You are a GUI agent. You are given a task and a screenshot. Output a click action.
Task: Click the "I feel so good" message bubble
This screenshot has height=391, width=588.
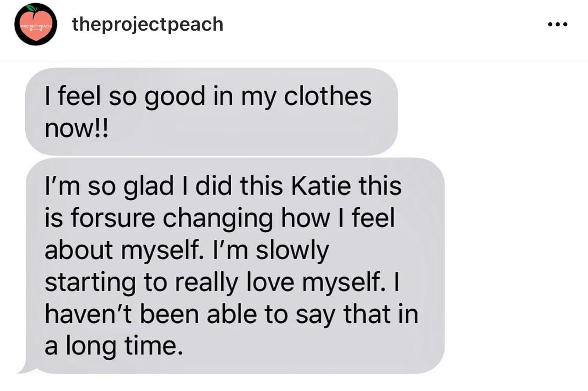[x=211, y=111]
